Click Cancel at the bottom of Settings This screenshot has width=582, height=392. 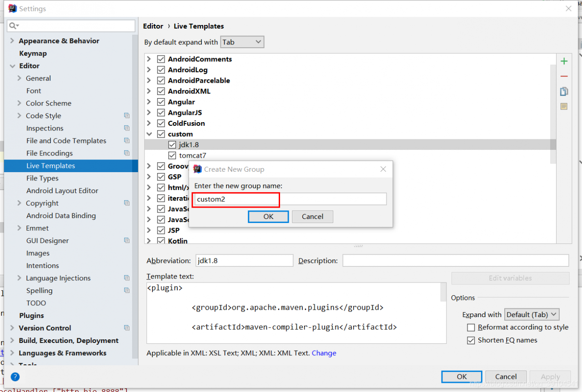506,377
